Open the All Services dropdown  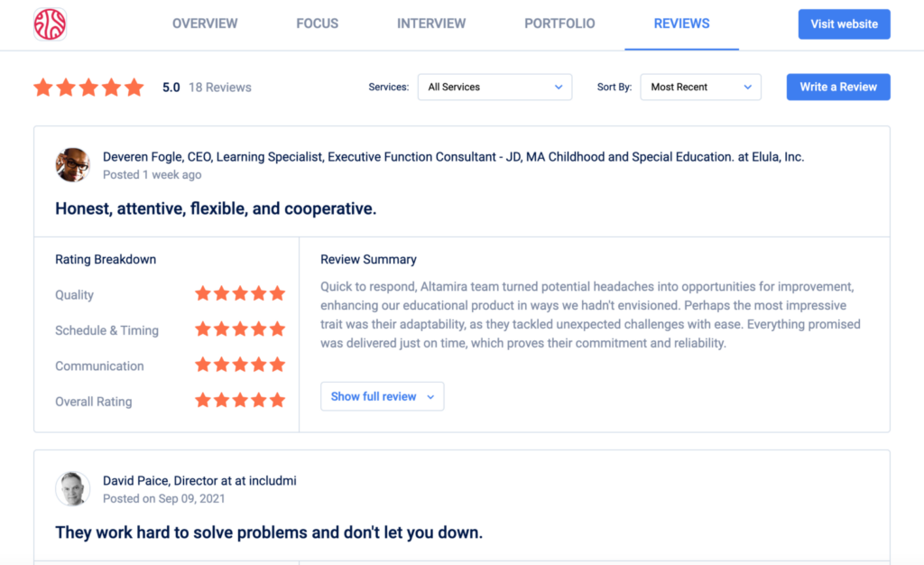coord(494,87)
